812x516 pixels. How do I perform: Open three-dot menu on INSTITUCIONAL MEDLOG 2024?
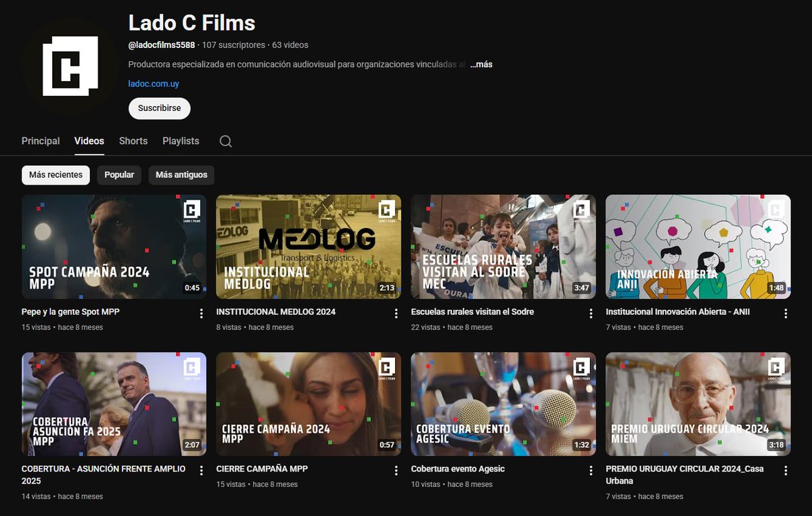396,313
